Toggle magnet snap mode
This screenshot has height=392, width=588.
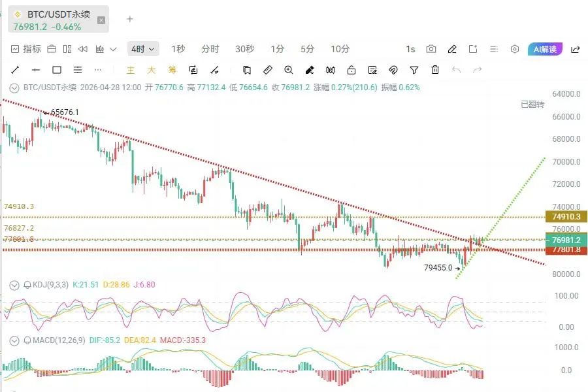point(393,70)
